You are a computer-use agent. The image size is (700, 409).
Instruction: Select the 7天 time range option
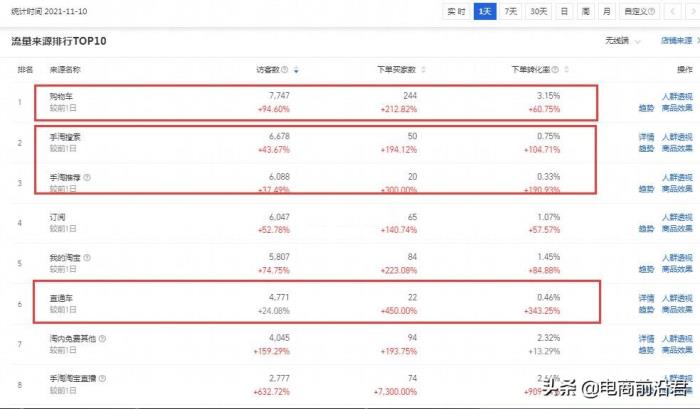coord(511,11)
